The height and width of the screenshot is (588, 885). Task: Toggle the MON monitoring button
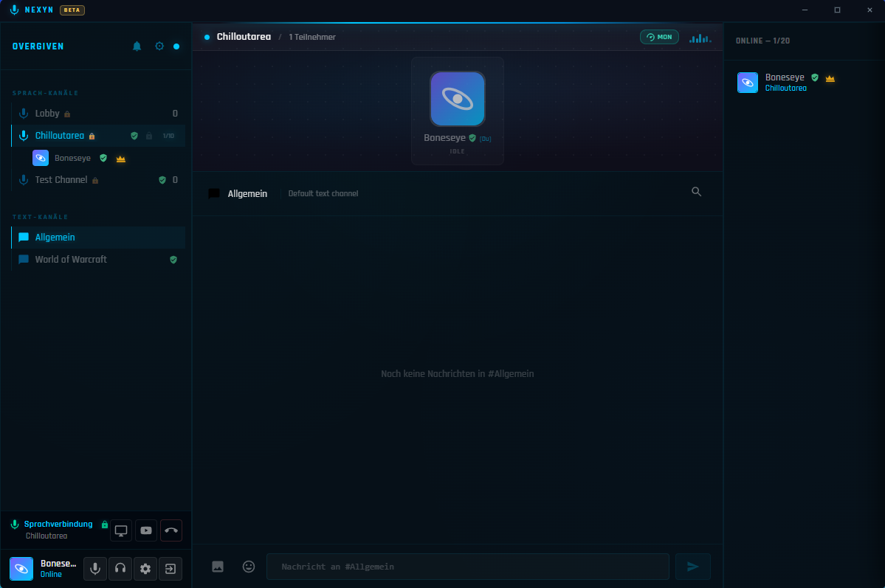coord(659,37)
